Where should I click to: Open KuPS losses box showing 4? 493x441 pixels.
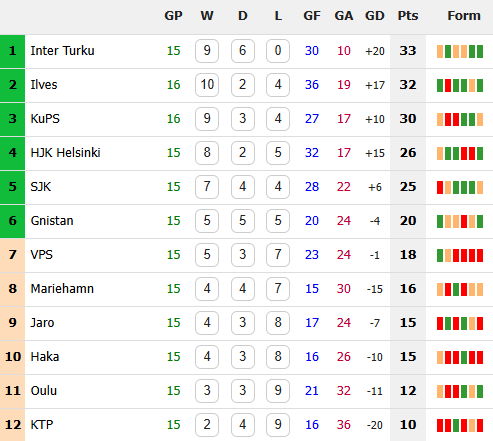point(278,119)
